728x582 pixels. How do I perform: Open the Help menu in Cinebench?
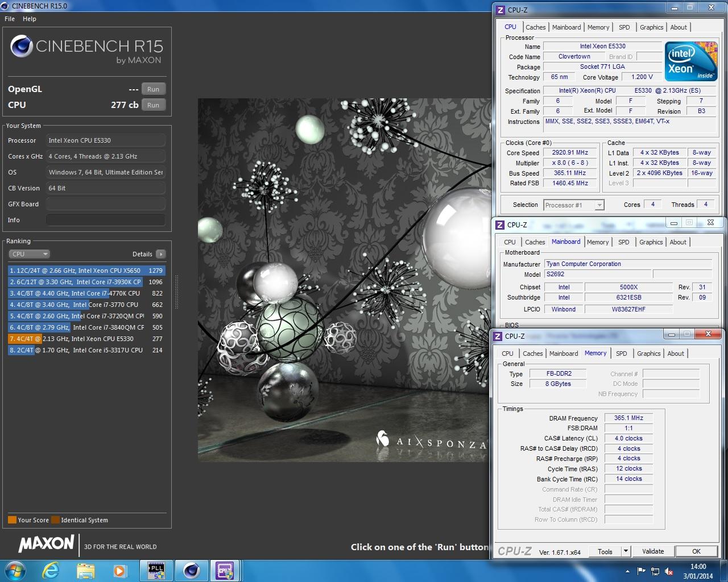(x=30, y=19)
